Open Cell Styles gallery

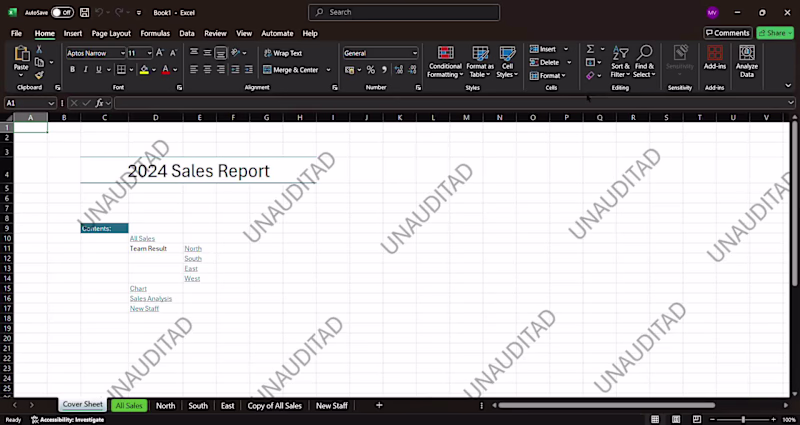tap(507, 62)
